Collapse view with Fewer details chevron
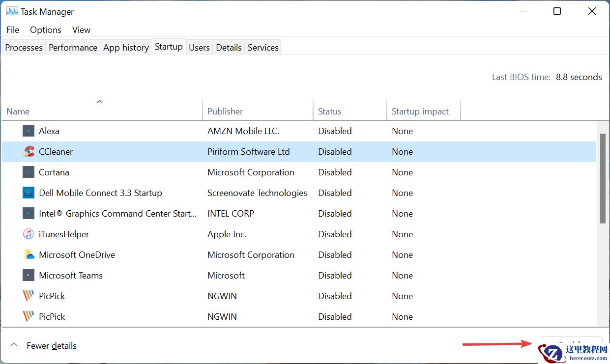This screenshot has width=610, height=364. click(x=14, y=345)
